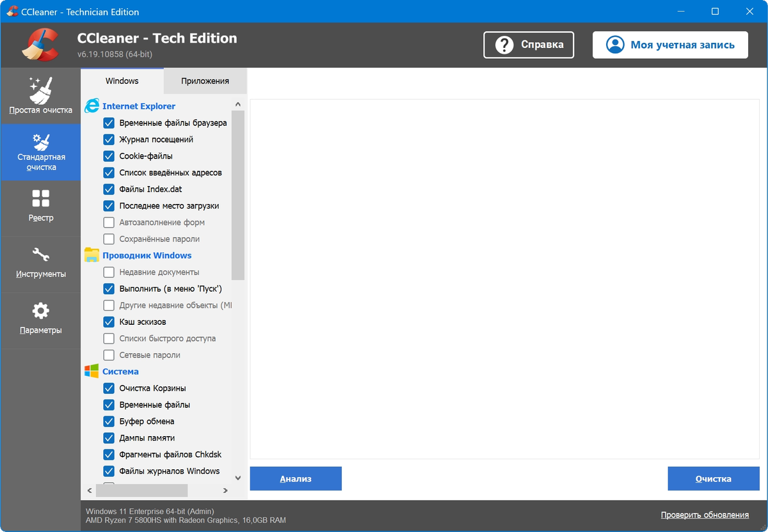
Task: Click the list's scroll up arrow
Action: click(238, 104)
